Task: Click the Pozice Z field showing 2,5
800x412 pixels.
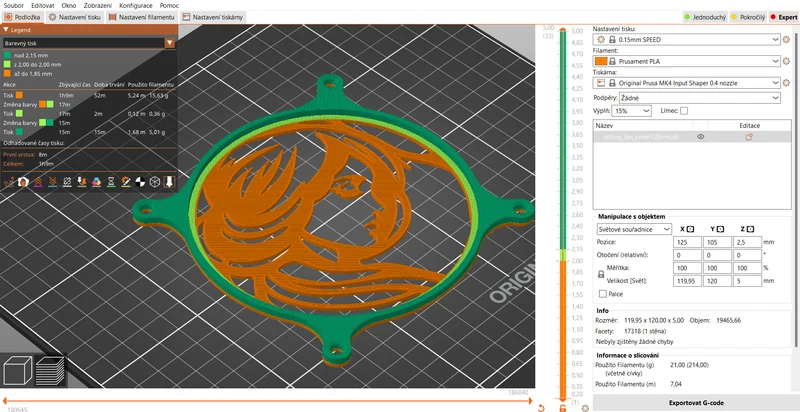Action: (747, 242)
